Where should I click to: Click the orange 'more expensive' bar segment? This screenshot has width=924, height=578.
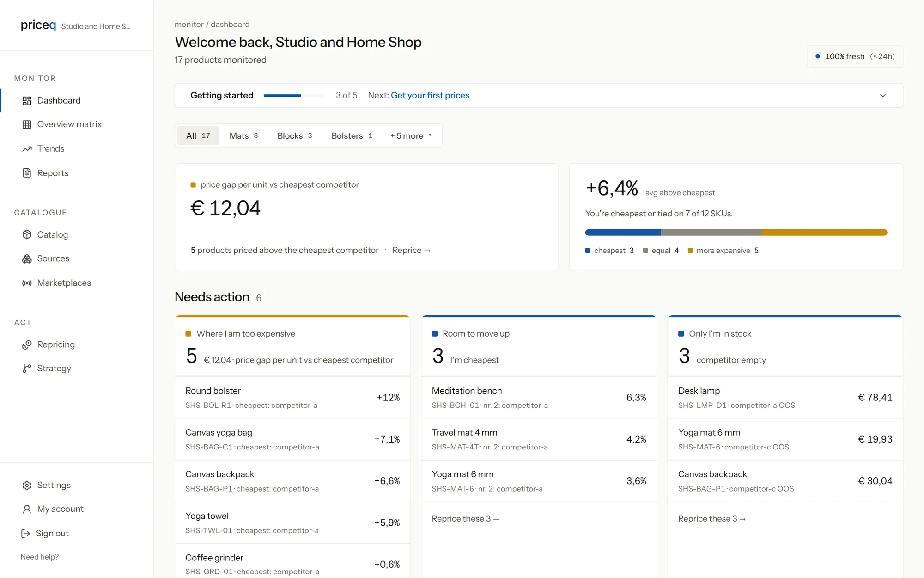point(824,233)
